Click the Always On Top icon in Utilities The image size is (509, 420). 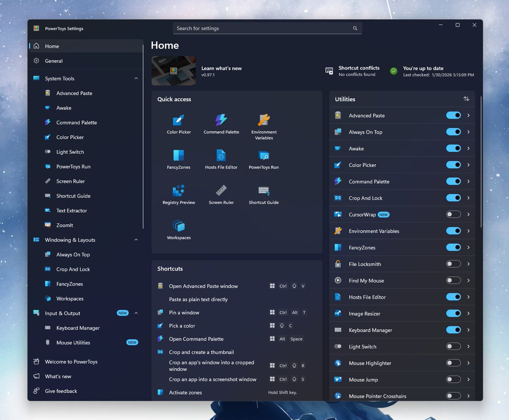pos(338,132)
